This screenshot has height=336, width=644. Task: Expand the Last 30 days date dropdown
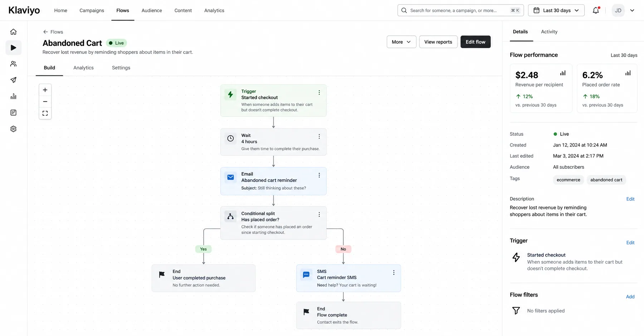coord(556,10)
